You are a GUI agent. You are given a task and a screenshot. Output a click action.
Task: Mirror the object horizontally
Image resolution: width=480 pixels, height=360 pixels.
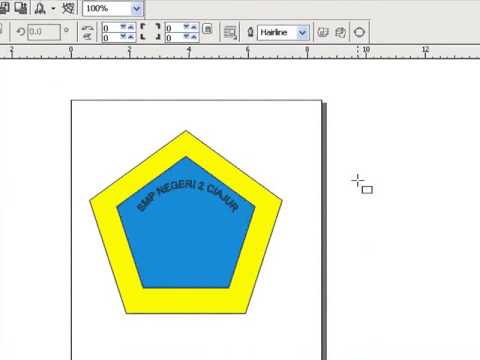[x=88, y=28]
